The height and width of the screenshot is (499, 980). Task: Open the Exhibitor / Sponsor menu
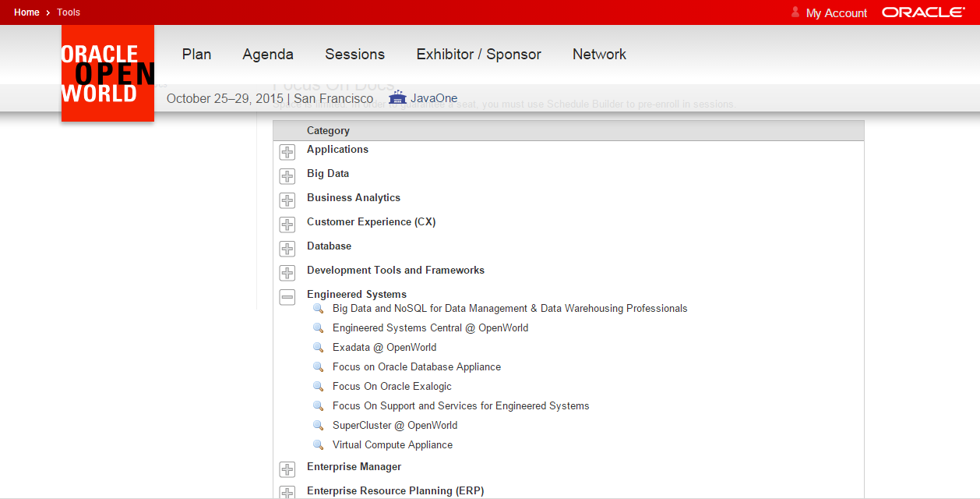coord(479,54)
